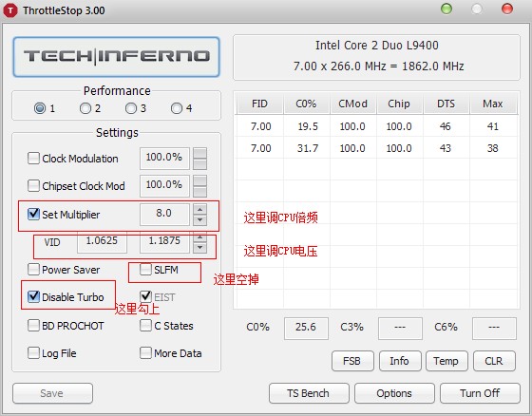Select Performance profile 3

131,108
